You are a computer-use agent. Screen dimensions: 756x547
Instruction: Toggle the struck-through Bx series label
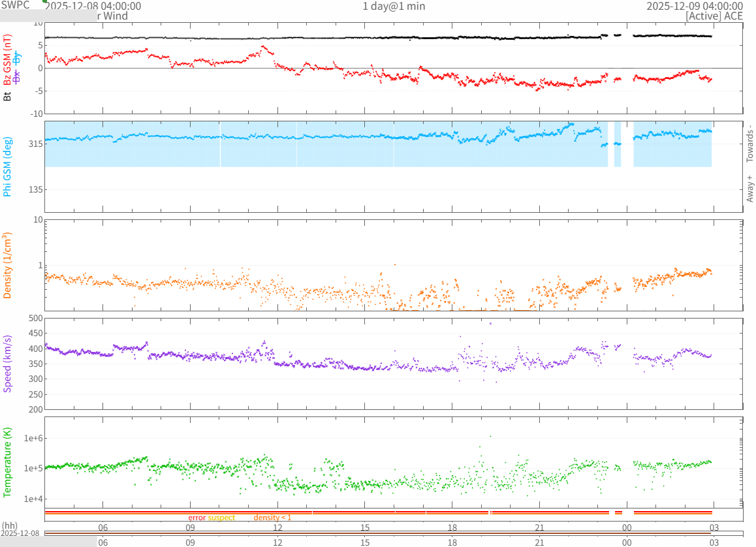[x=18, y=76]
